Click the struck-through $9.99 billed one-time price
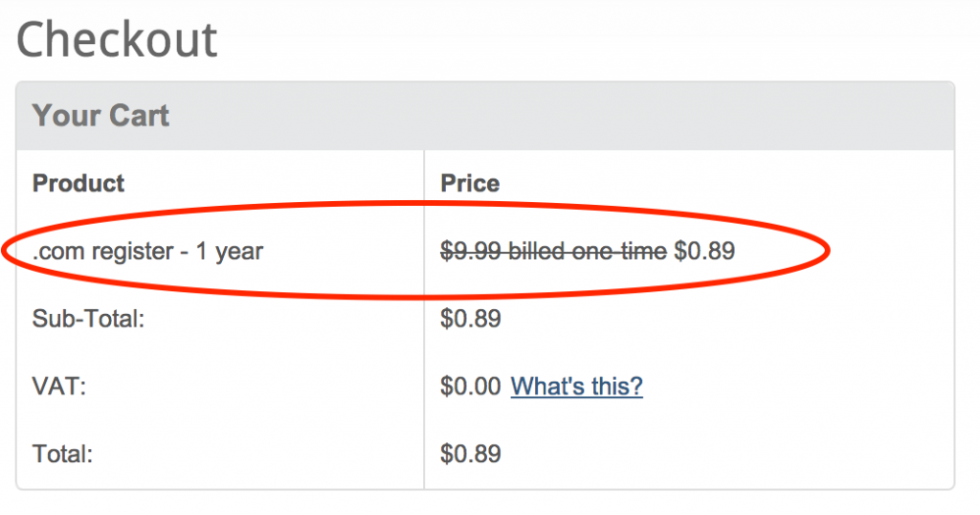This screenshot has width=980, height=515. (x=554, y=251)
